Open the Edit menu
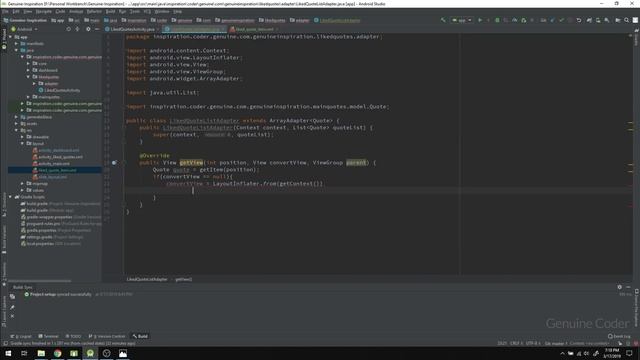 pos(16,11)
